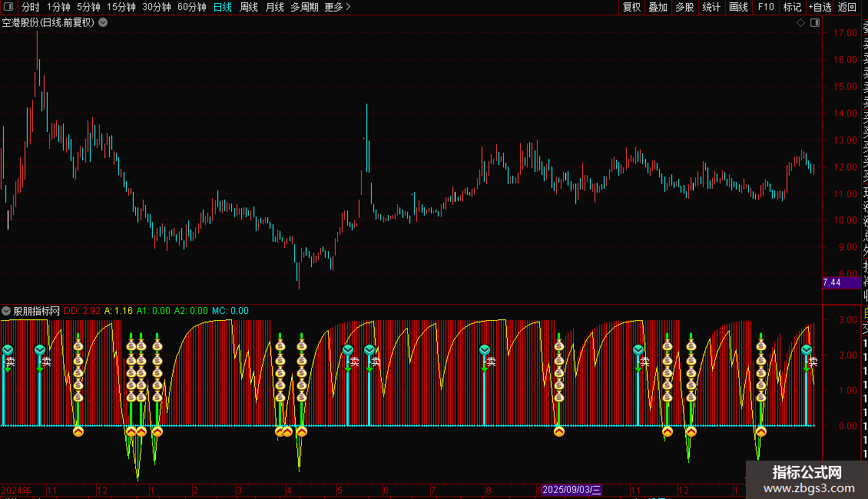Image resolution: width=868 pixels, height=499 pixels.
Task: Select the 1分钟 period tab
Action: (x=58, y=7)
